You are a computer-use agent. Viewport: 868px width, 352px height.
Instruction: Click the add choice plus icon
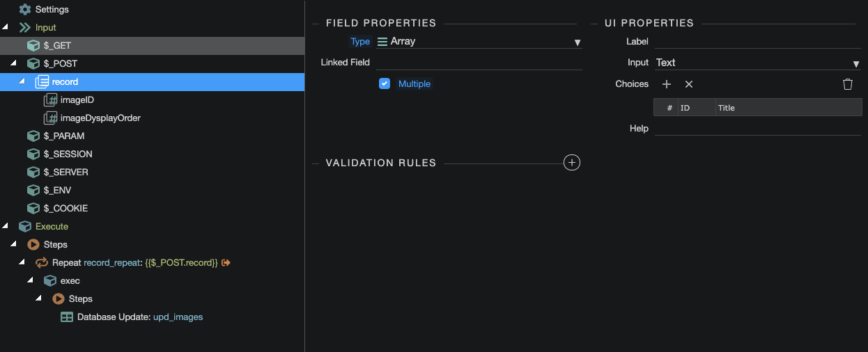666,84
